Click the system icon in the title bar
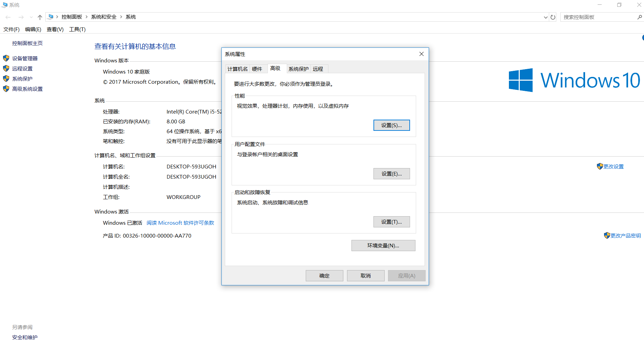644x345 pixels. point(5,5)
